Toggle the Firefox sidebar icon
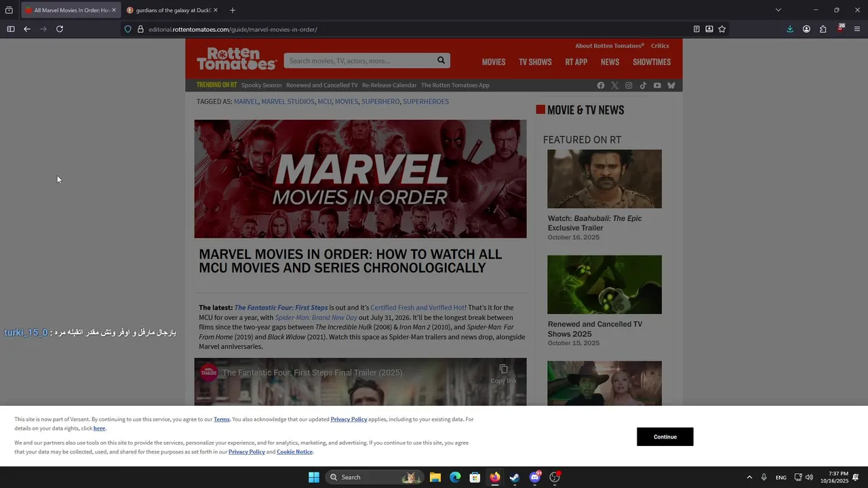The height and width of the screenshot is (488, 868). tap(11, 29)
